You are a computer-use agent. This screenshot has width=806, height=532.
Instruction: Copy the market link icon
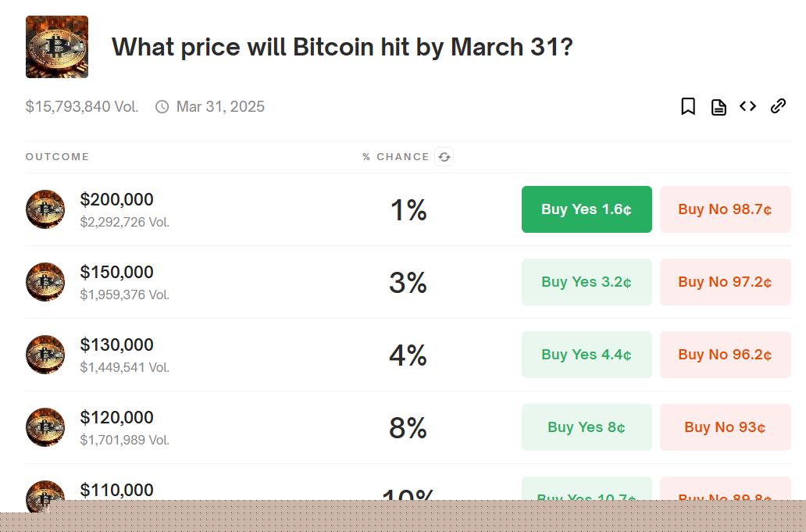778,106
